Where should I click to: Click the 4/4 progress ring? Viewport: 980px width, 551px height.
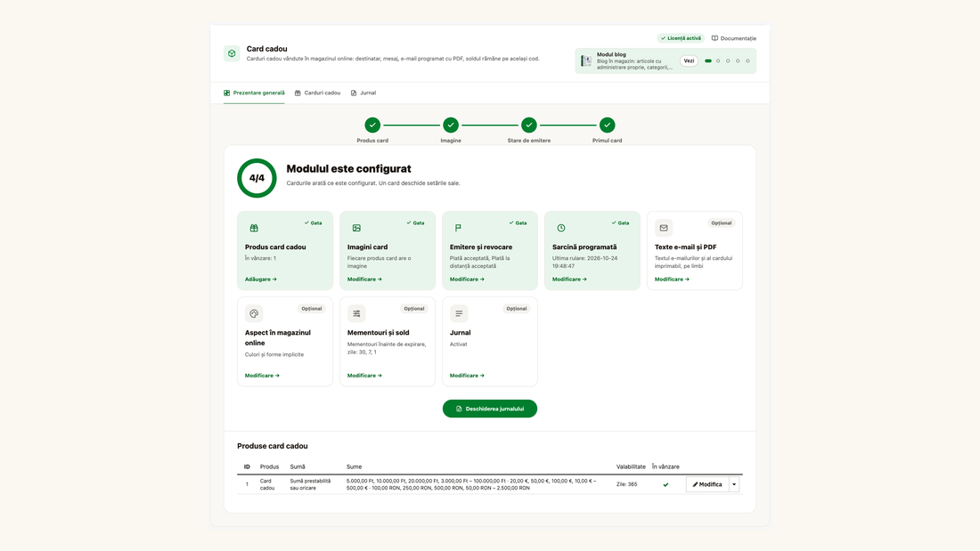(257, 178)
